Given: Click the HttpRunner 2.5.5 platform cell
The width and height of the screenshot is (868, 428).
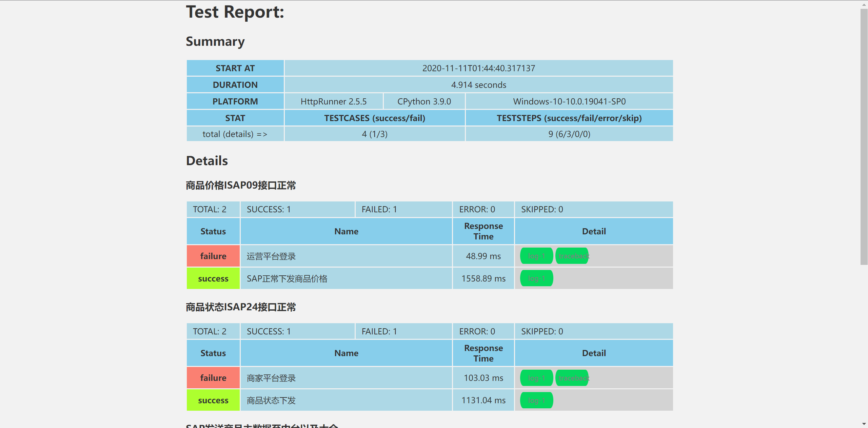Looking at the screenshot, I should 333,101.
